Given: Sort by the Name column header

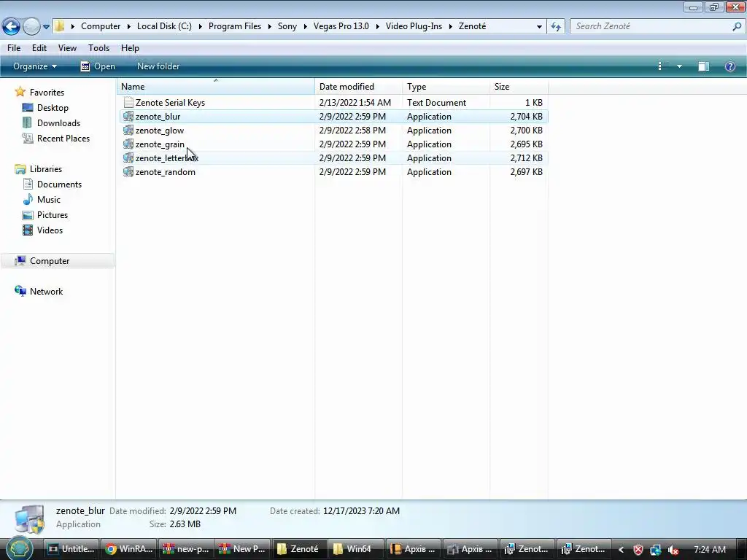Looking at the screenshot, I should click(x=216, y=87).
